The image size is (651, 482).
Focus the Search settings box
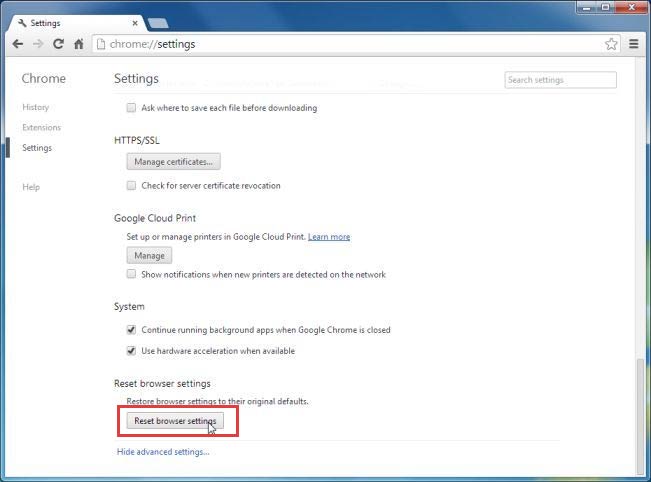click(560, 80)
